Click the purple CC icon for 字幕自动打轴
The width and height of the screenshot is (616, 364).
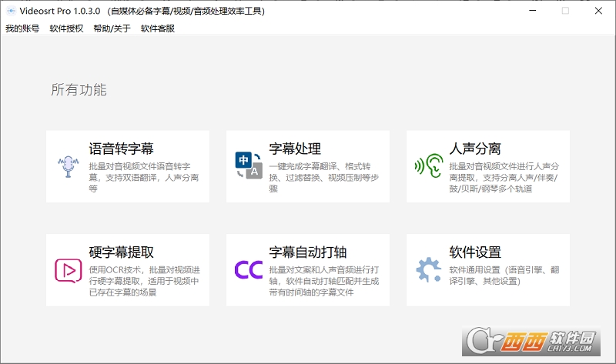[249, 270]
